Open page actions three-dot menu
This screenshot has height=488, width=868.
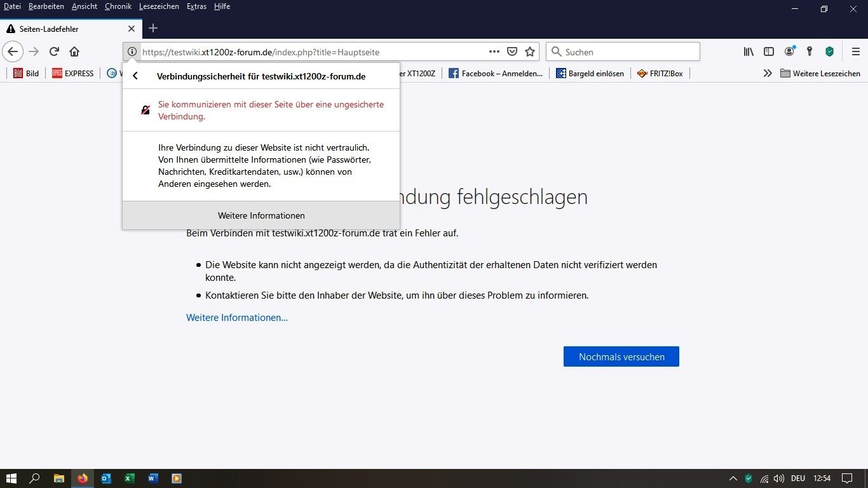pyautogui.click(x=494, y=52)
